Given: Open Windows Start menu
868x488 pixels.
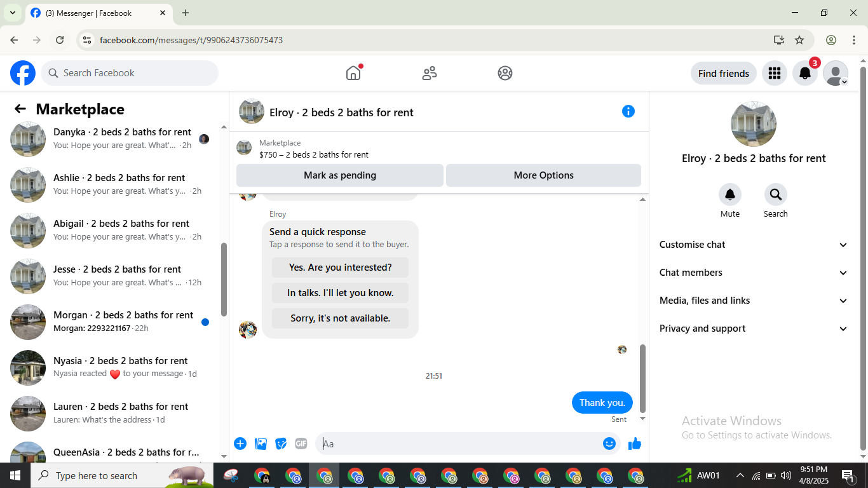Looking at the screenshot, I should point(15,475).
